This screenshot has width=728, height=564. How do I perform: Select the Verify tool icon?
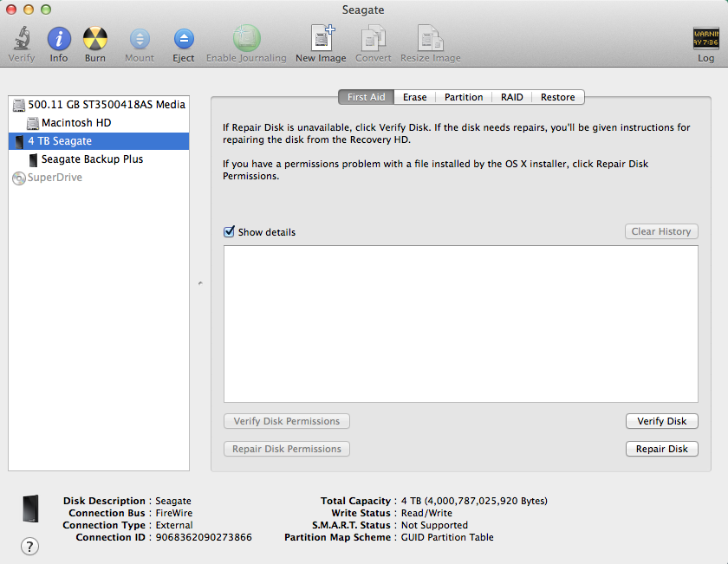point(22,39)
